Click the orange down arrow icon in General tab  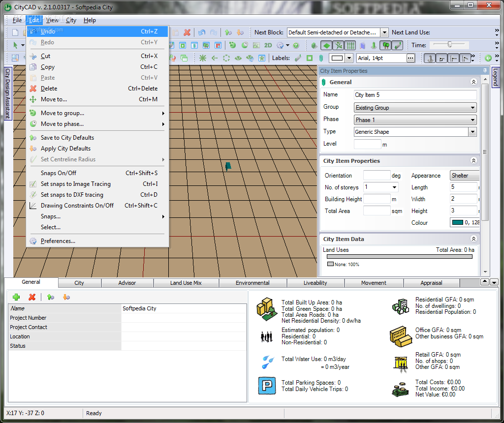66,297
